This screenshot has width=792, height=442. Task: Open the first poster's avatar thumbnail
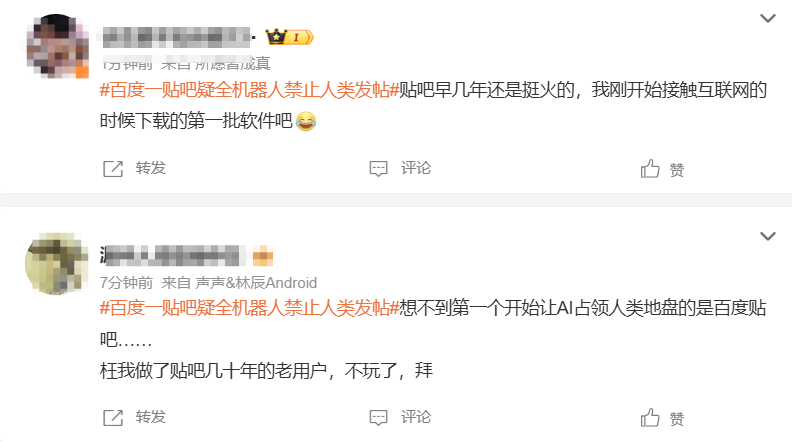pyautogui.click(x=57, y=46)
